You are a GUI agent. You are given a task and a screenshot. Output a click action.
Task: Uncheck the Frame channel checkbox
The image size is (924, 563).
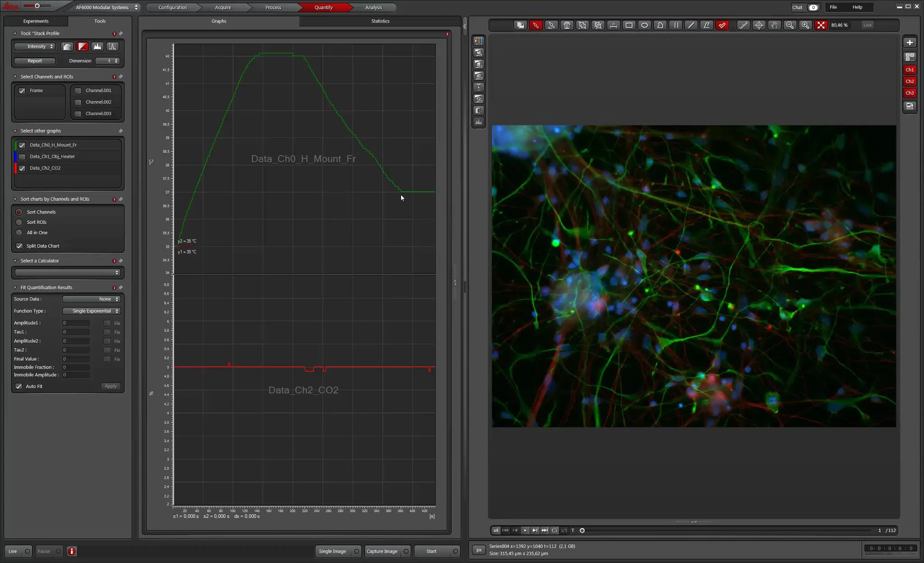[x=22, y=90]
